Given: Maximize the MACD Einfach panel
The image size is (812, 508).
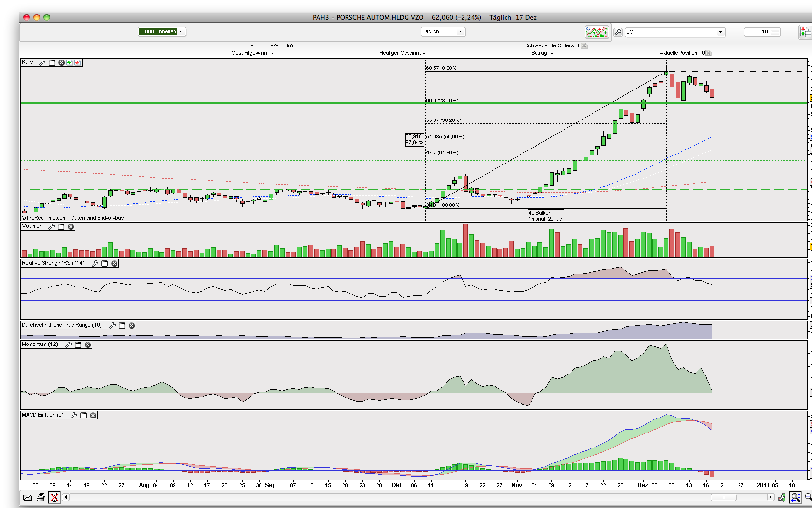Looking at the screenshot, I should (x=84, y=415).
